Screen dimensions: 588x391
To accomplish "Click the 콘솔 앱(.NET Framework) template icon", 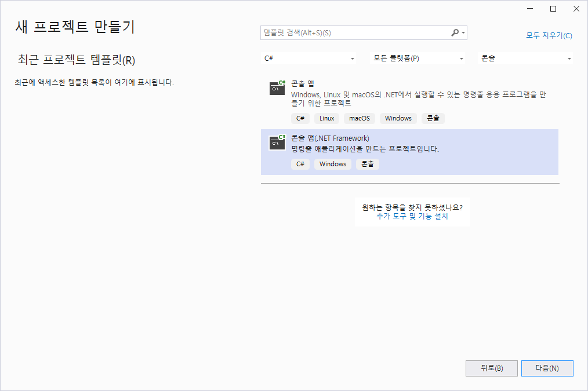I will pyautogui.click(x=277, y=142).
